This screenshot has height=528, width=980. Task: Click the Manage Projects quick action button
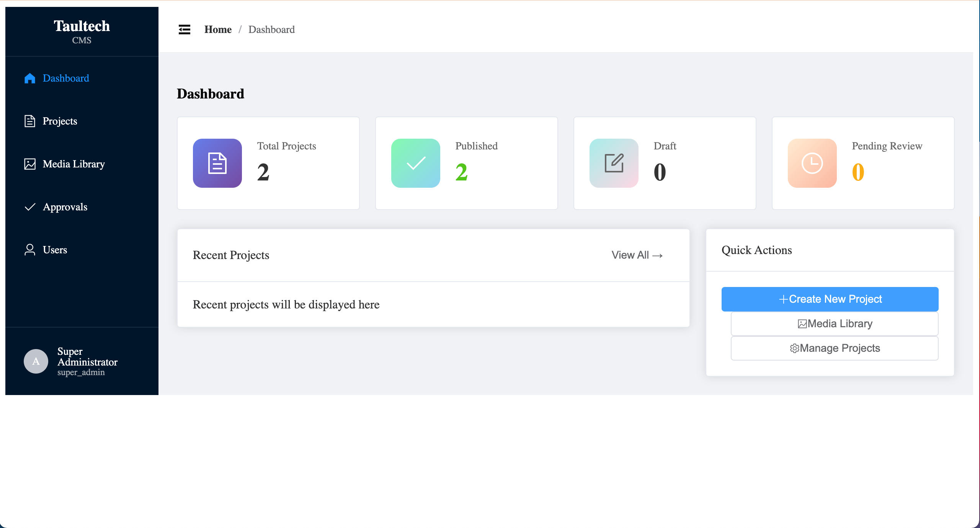click(835, 348)
